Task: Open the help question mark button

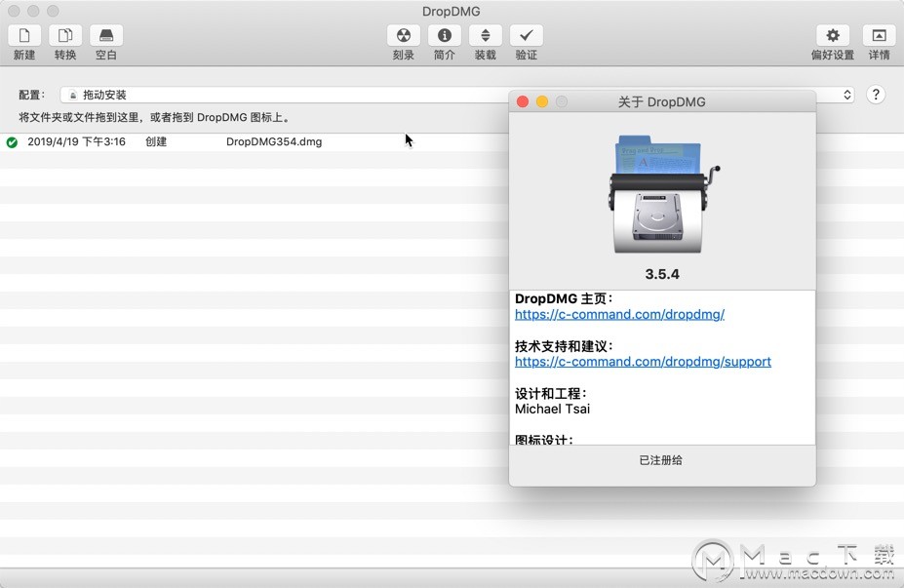Action: tap(875, 95)
